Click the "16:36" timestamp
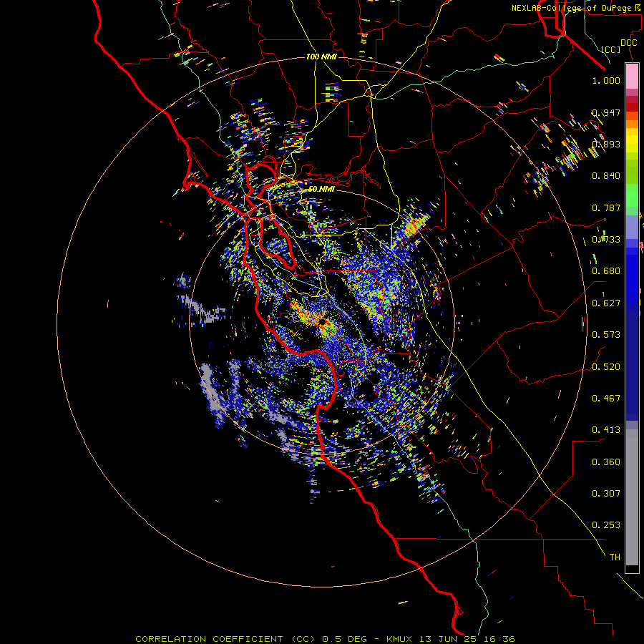 tap(498, 639)
